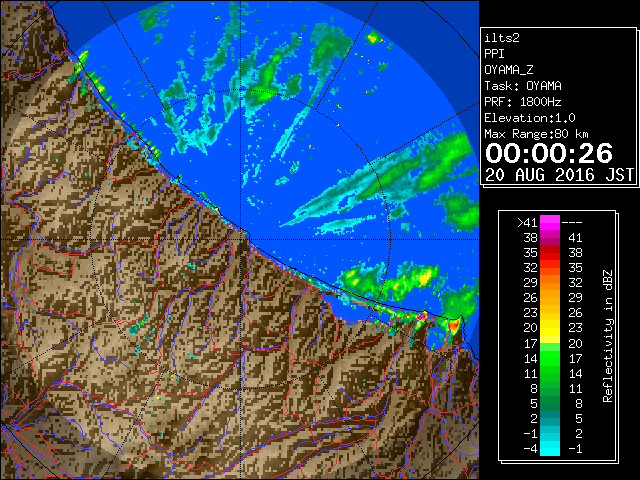Click the timestamp '00:00:26'
Image resolution: width=640 pixels, height=480 pixels.
[549, 153]
